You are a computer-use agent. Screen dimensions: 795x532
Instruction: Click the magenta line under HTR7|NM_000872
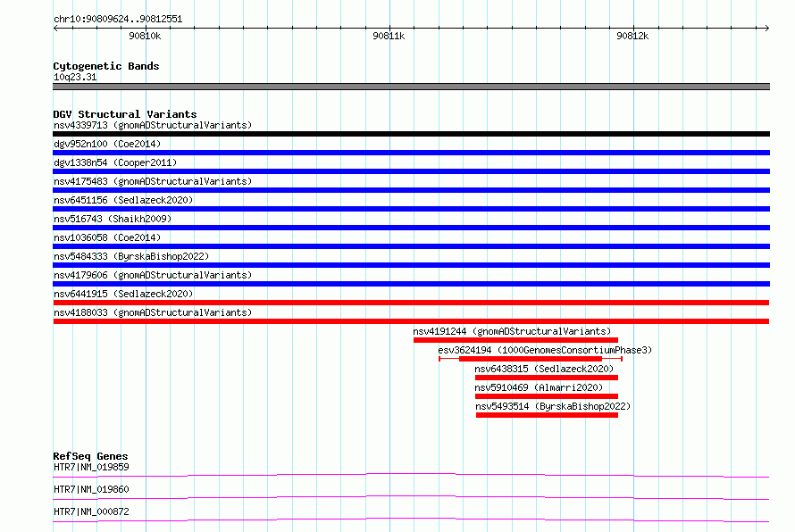pyautogui.click(x=411, y=520)
